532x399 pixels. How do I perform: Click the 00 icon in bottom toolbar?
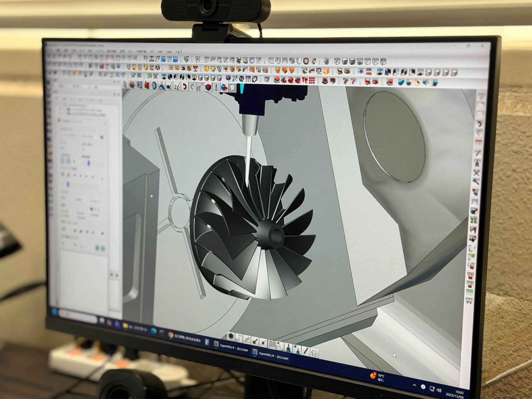pyautogui.click(x=272, y=344)
